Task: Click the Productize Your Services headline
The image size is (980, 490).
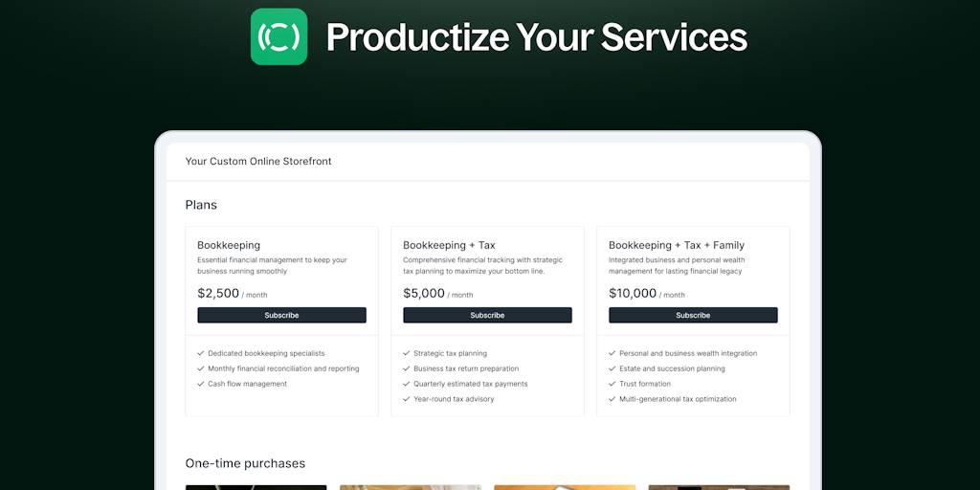Action: [536, 37]
